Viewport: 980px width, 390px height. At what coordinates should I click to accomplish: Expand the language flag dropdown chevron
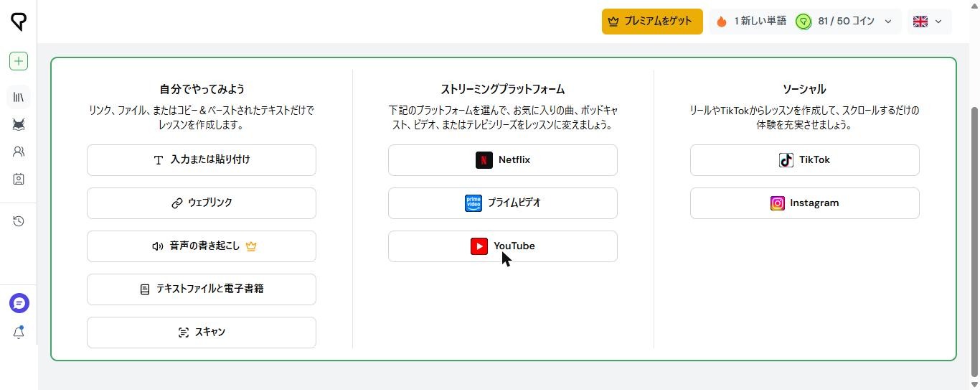pyautogui.click(x=938, y=22)
